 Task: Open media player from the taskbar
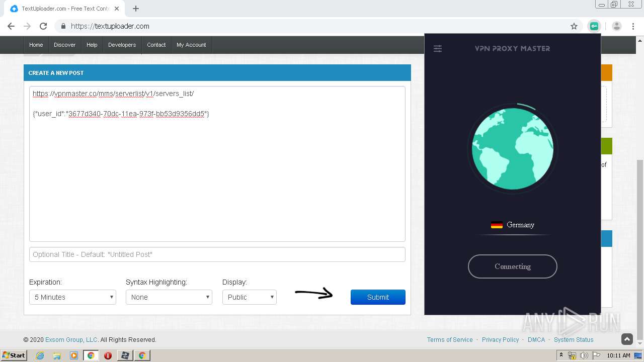click(74, 355)
